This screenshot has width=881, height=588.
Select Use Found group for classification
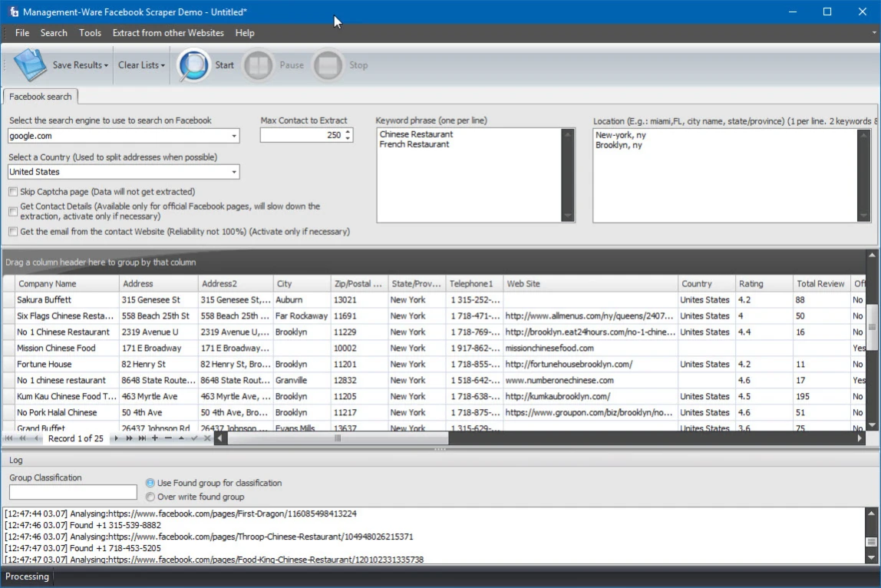point(150,483)
